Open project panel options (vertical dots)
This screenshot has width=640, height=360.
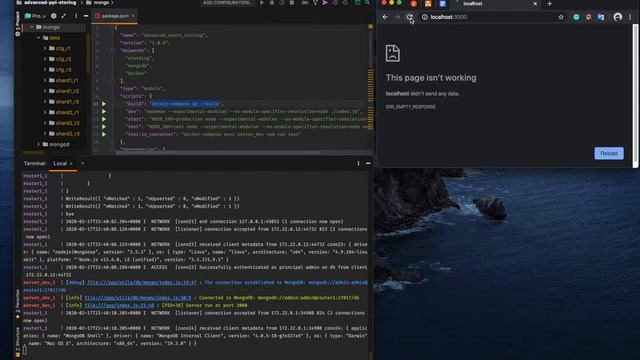click(x=76, y=16)
